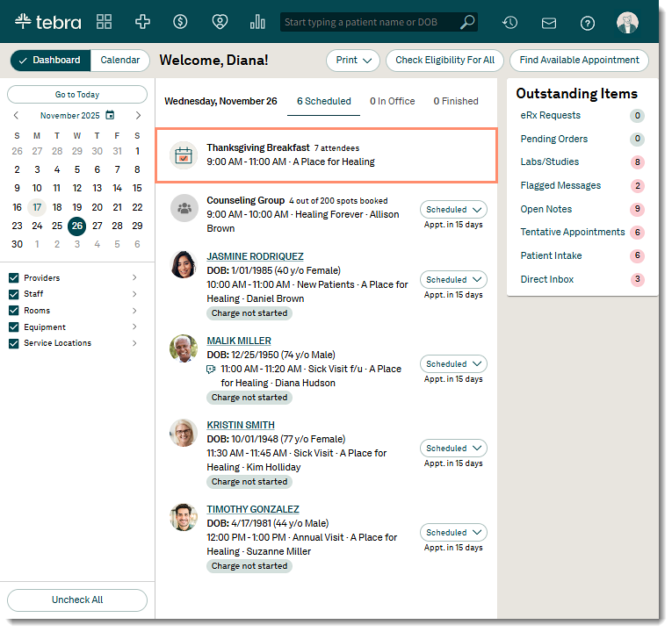Screen dimensions: 672x632
Task: Click the Go to Today button
Action: click(x=77, y=95)
